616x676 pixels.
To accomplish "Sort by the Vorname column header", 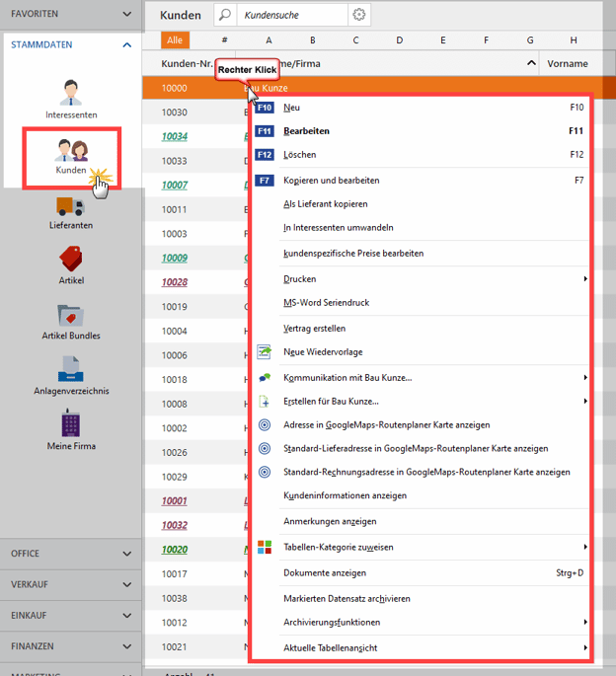I will [567, 63].
